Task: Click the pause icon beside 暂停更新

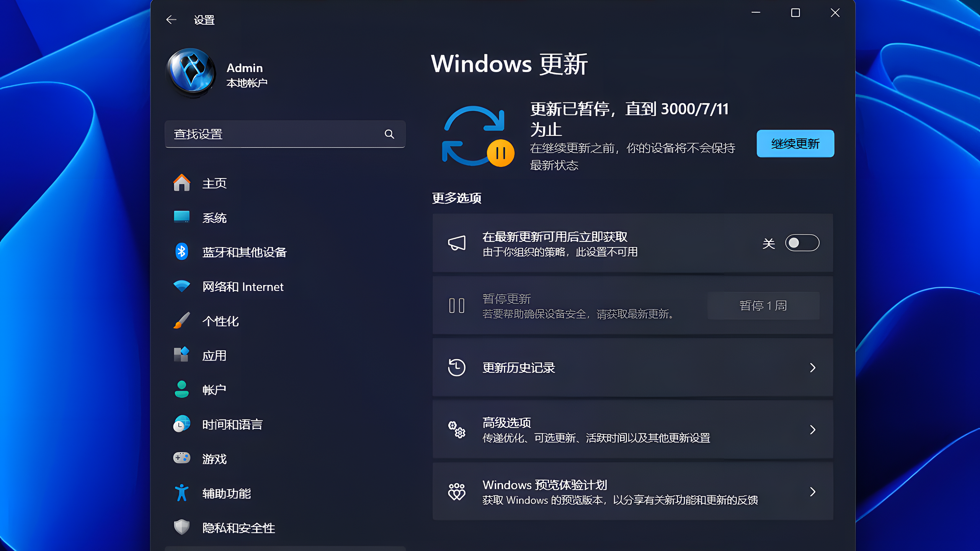Action: pos(457,305)
